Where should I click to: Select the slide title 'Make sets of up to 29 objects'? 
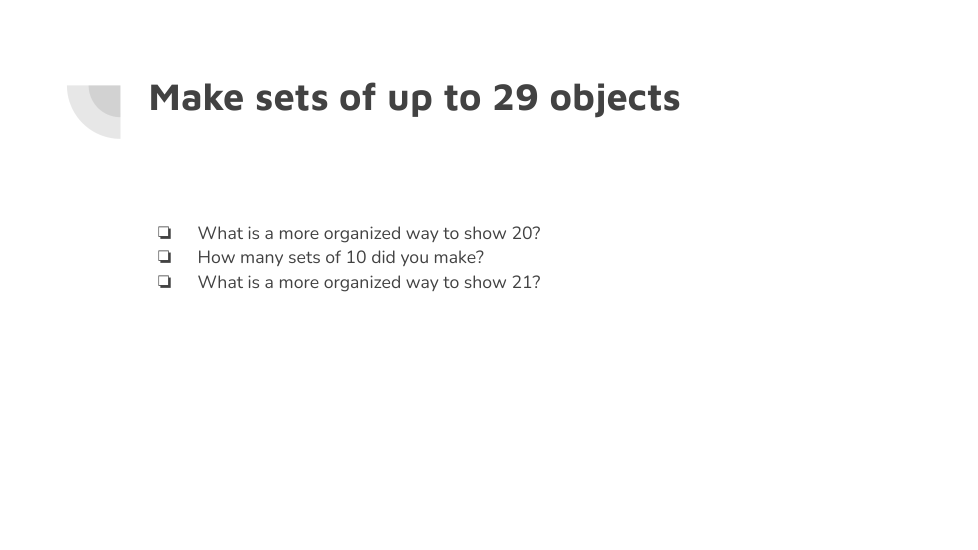(x=414, y=98)
